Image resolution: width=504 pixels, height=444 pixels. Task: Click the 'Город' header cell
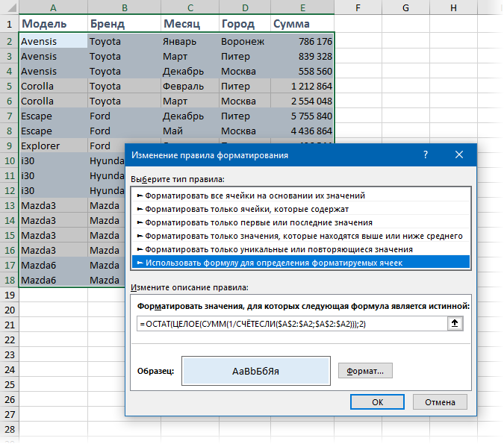pyautogui.click(x=245, y=24)
